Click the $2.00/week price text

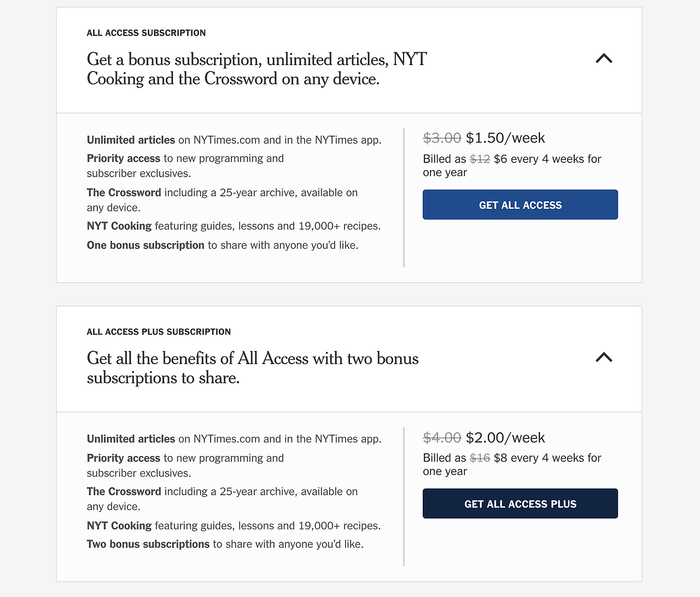pyautogui.click(x=505, y=437)
